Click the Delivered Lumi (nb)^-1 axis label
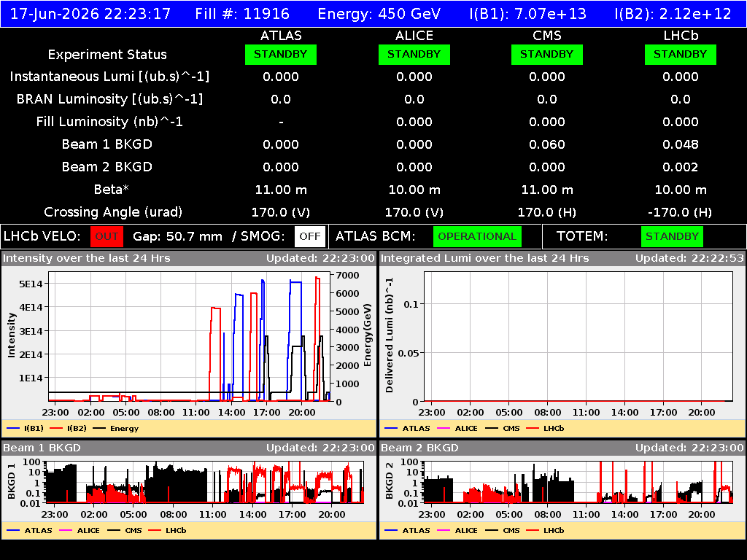Viewport: 747px width, 560px height. pyautogui.click(x=390, y=335)
